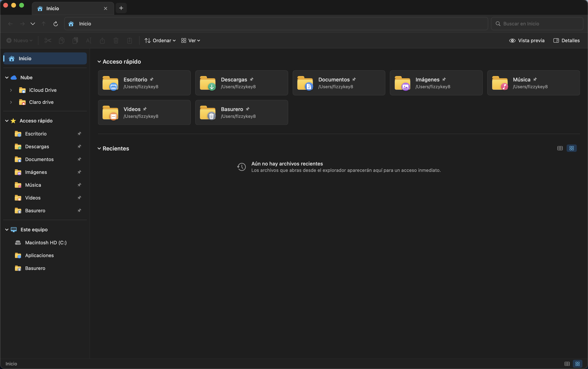Screen dimensions: 588x369
Task: Expand iCloud Drive tree node
Action: (x=11, y=90)
